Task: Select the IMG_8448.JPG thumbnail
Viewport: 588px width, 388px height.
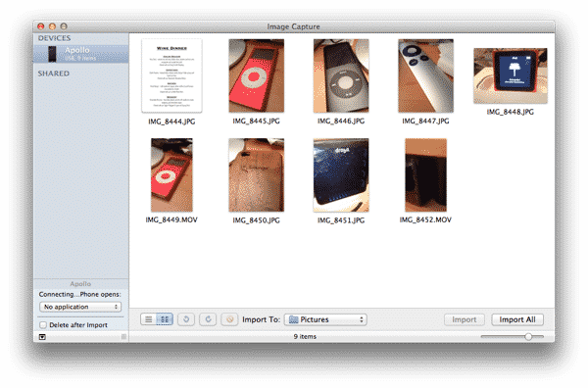Action: click(x=511, y=75)
